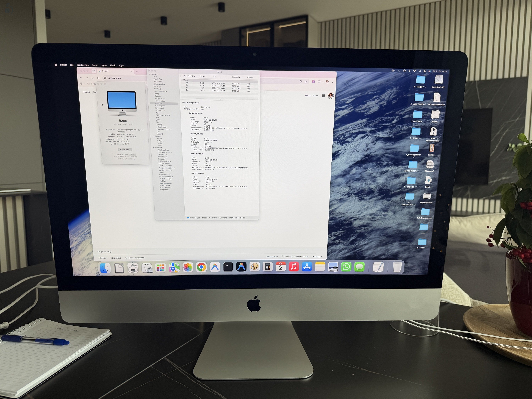
Task: Click Chrome reload button
Action: pos(93,78)
